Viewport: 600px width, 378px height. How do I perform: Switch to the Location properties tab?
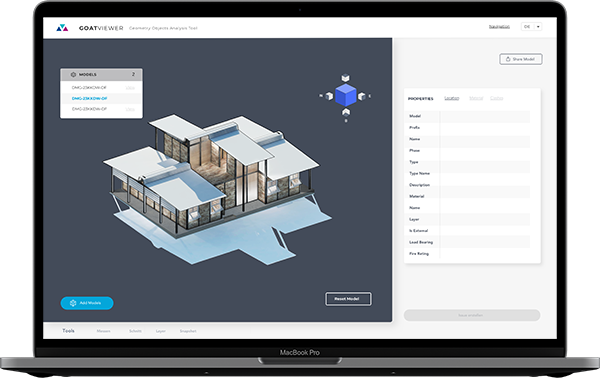pos(452,98)
